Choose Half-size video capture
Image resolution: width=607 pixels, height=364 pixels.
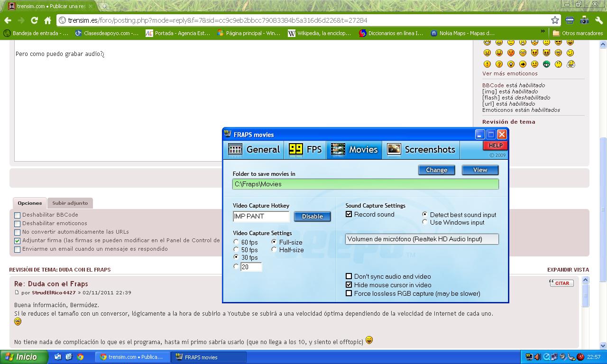pyautogui.click(x=274, y=250)
